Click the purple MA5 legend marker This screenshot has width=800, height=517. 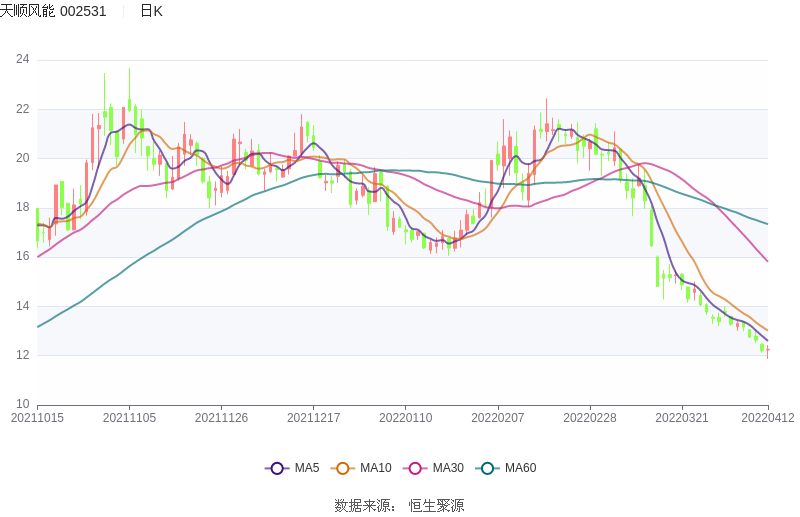pyautogui.click(x=277, y=468)
